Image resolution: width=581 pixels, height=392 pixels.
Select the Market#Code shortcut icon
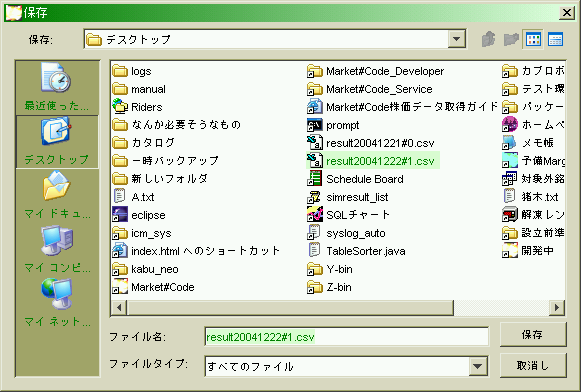[x=120, y=287]
